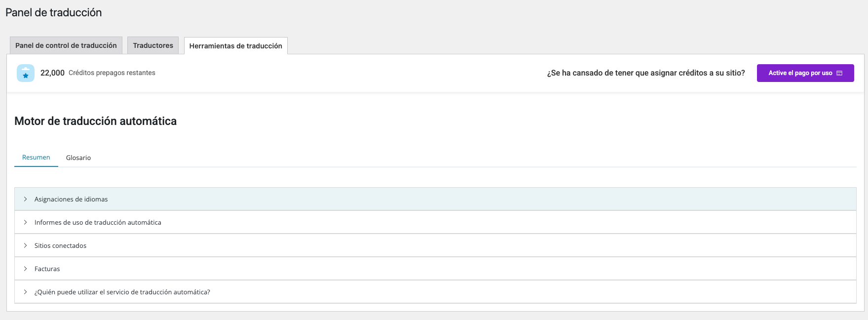Open the chevron for ¿Quién puede utilizar el servicio?
The image size is (868, 320).
tap(25, 292)
